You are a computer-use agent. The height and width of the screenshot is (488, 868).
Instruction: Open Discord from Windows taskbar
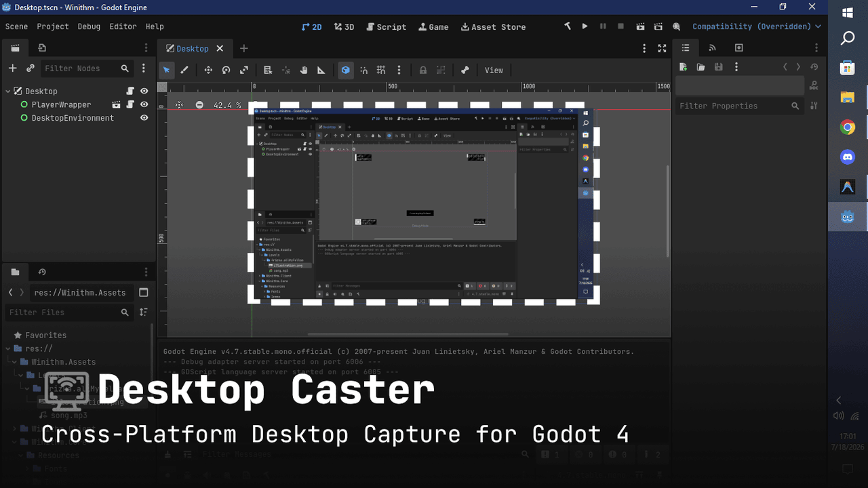(848, 157)
